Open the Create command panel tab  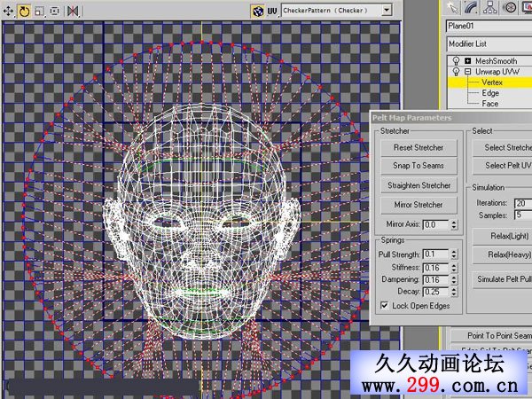pos(453,7)
